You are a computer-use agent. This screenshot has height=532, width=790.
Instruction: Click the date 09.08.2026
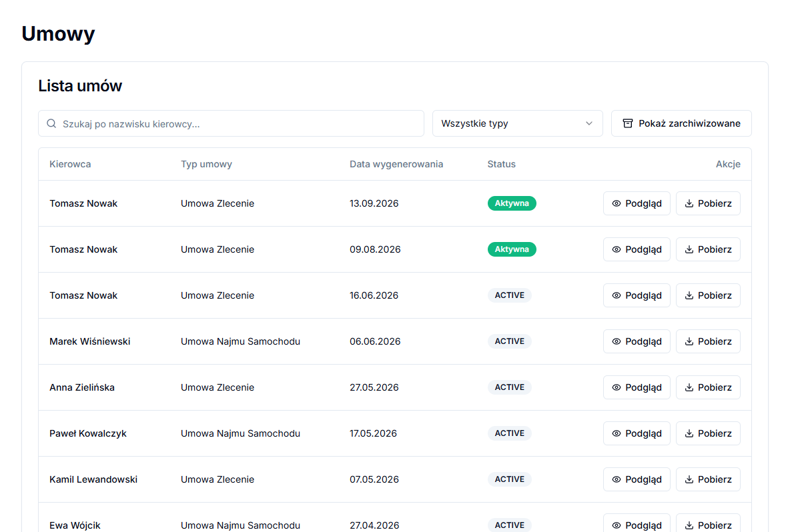pos(375,249)
